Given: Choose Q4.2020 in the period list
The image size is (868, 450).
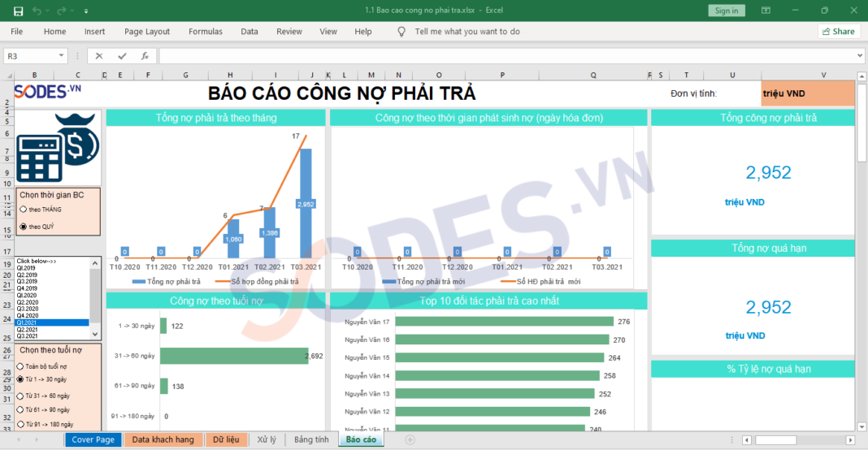Looking at the screenshot, I should (52, 315).
